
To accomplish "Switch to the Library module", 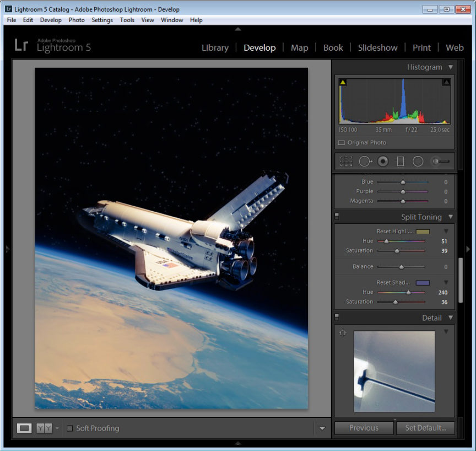I will pos(215,48).
